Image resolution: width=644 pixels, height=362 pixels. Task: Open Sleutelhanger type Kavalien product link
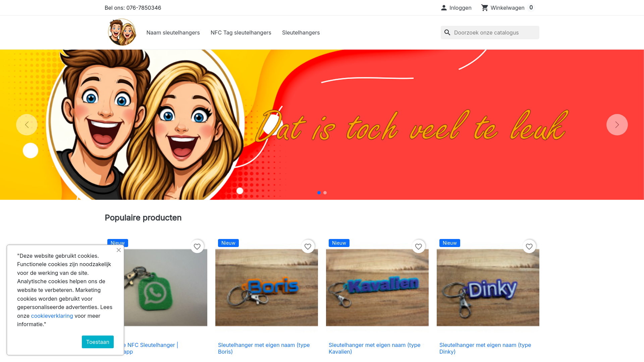tap(375, 348)
